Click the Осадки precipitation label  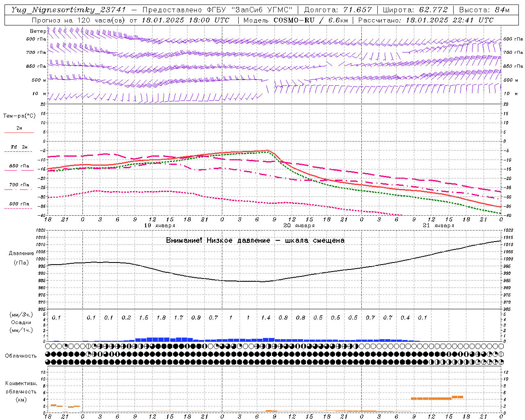21,322
